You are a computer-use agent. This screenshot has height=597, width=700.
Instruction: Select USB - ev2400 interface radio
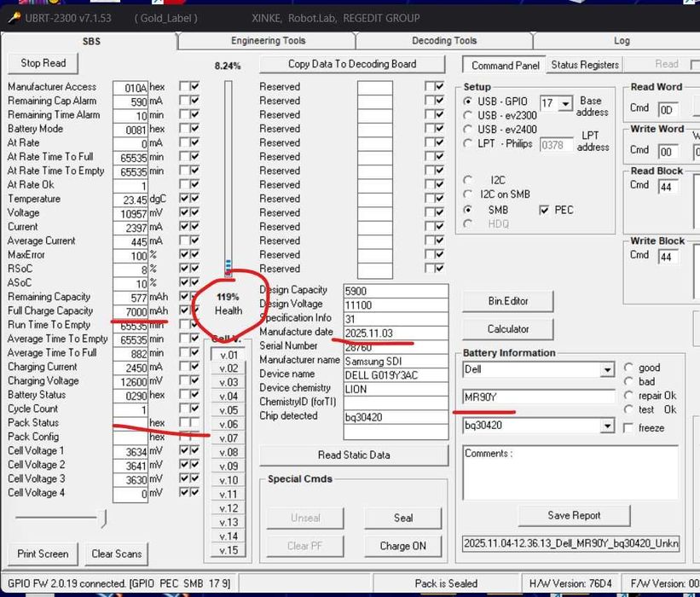pyautogui.click(x=467, y=130)
